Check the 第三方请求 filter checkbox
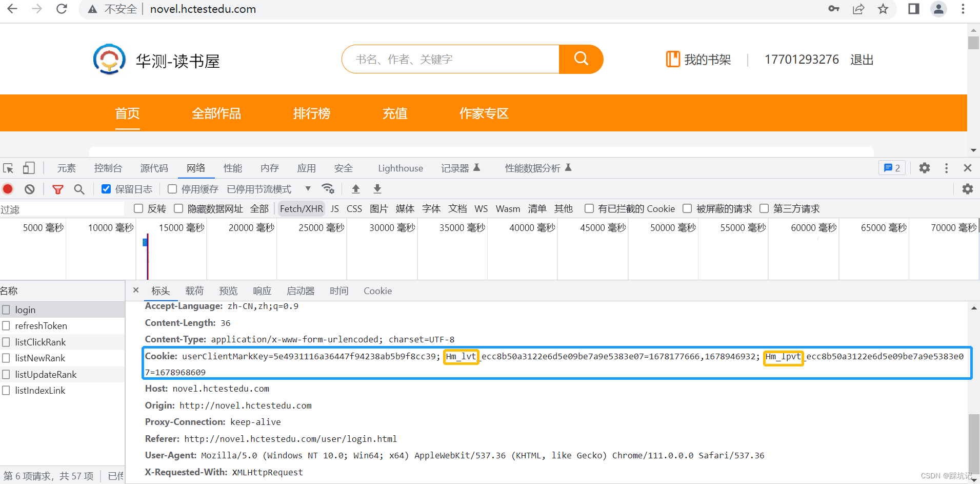 tap(765, 208)
